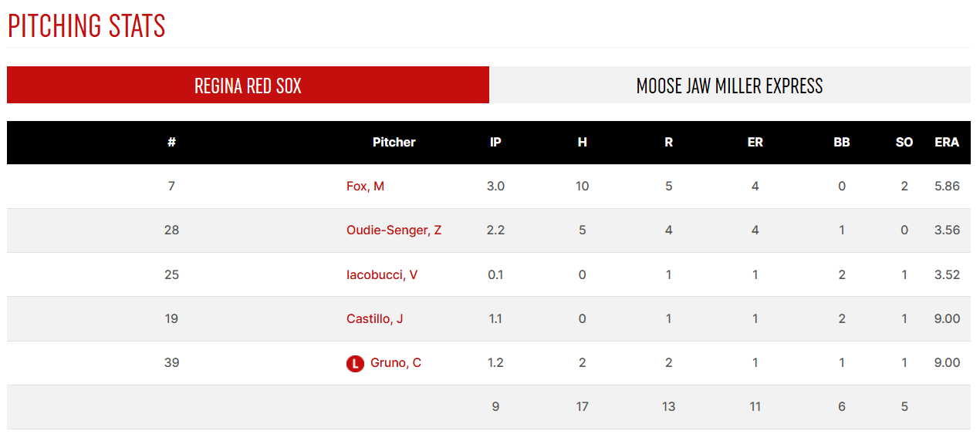
Task: Click the IP column header
Action: tap(495, 143)
